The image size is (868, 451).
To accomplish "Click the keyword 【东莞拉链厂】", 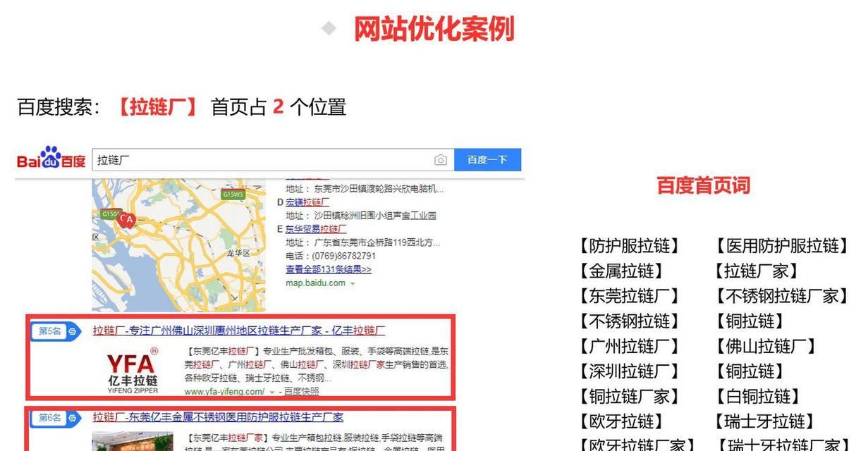I will tap(630, 296).
